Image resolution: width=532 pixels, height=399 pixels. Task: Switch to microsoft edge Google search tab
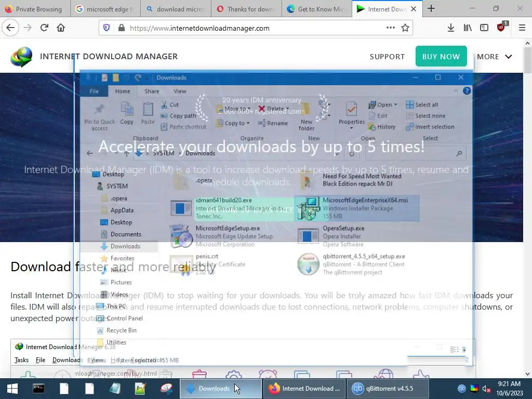(105, 9)
